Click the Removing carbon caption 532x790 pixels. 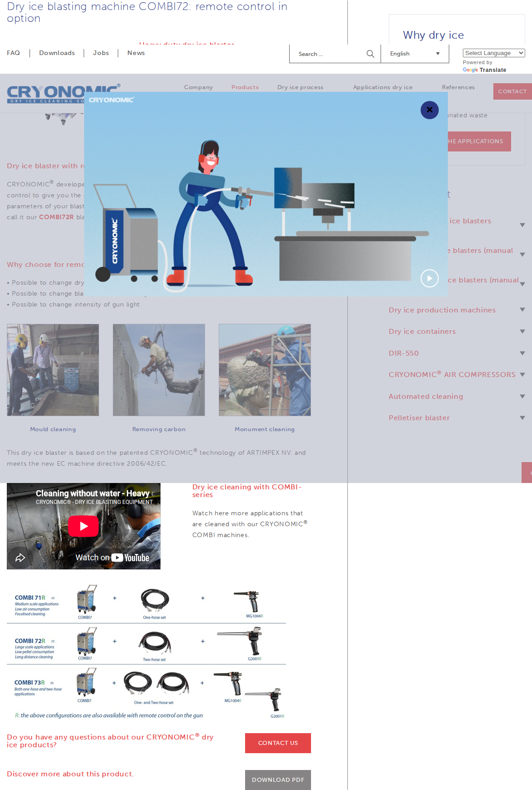159,429
